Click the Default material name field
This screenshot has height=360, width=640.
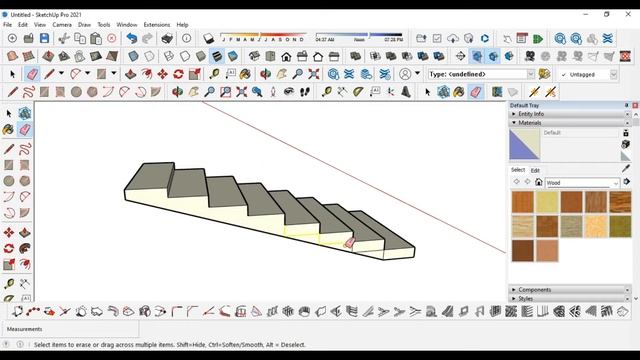[x=580, y=133]
